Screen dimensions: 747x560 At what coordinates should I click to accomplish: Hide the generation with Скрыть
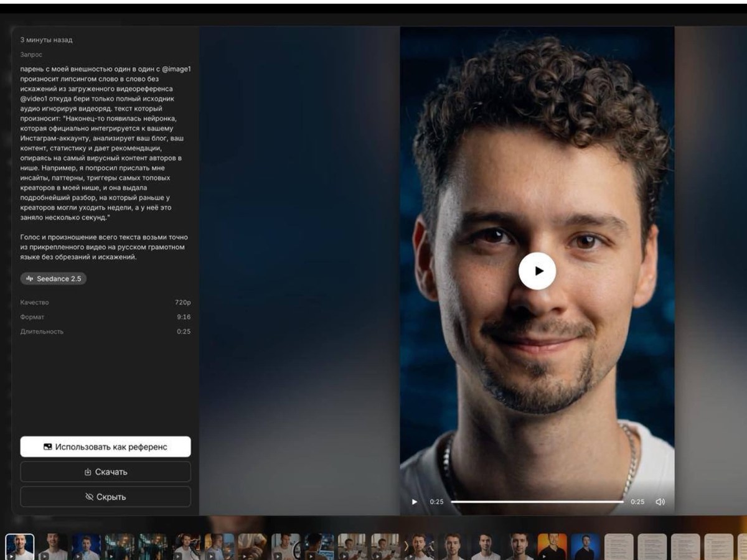point(105,497)
